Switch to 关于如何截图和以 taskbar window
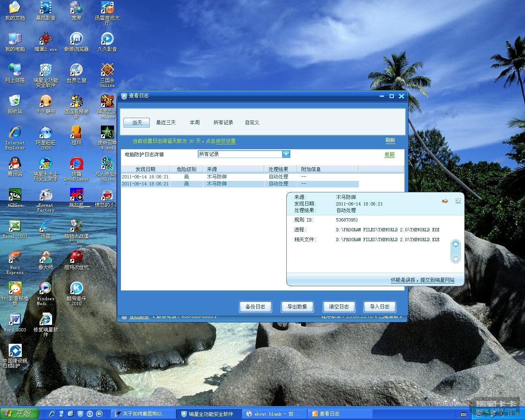Screen dimensions: 525x420 [144, 414]
